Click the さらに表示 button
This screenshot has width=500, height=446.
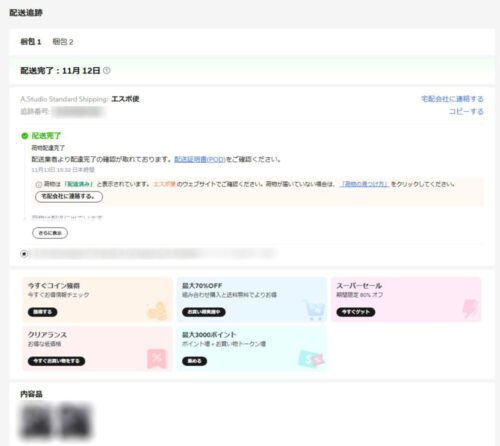pos(50,233)
